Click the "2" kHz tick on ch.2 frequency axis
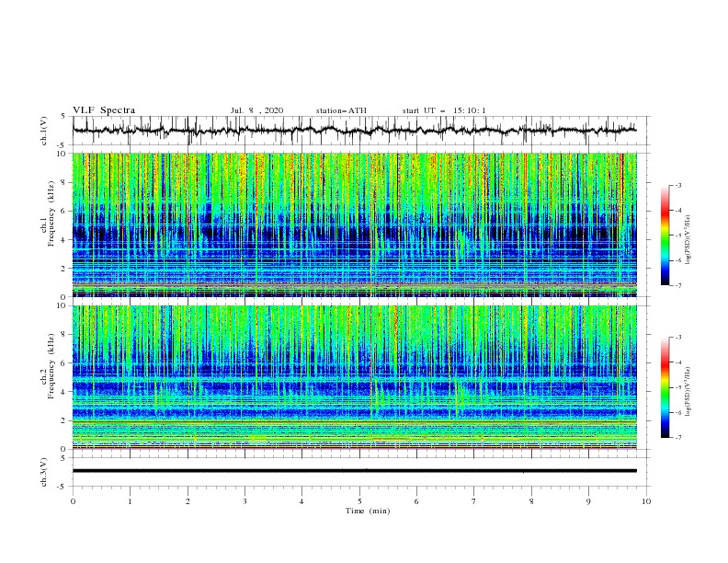This screenshot has width=728, height=563. (64, 420)
